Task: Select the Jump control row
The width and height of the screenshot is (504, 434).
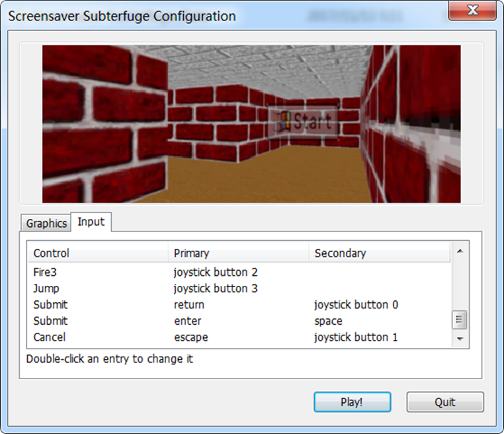Action: [x=239, y=288]
